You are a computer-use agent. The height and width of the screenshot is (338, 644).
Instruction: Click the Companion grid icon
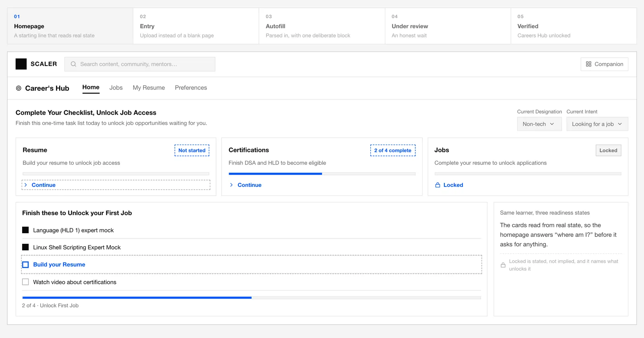pyautogui.click(x=588, y=64)
